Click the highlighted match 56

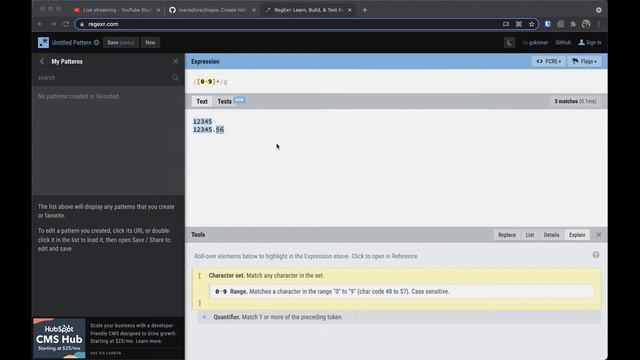click(x=220, y=129)
